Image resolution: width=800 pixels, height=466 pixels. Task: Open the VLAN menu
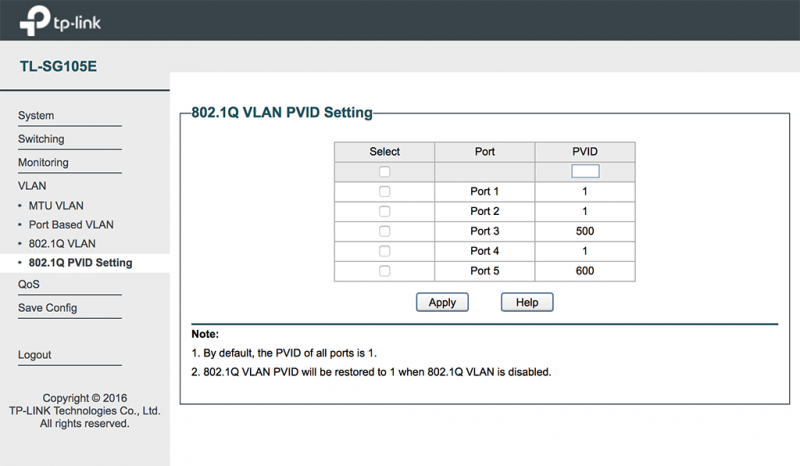click(32, 186)
